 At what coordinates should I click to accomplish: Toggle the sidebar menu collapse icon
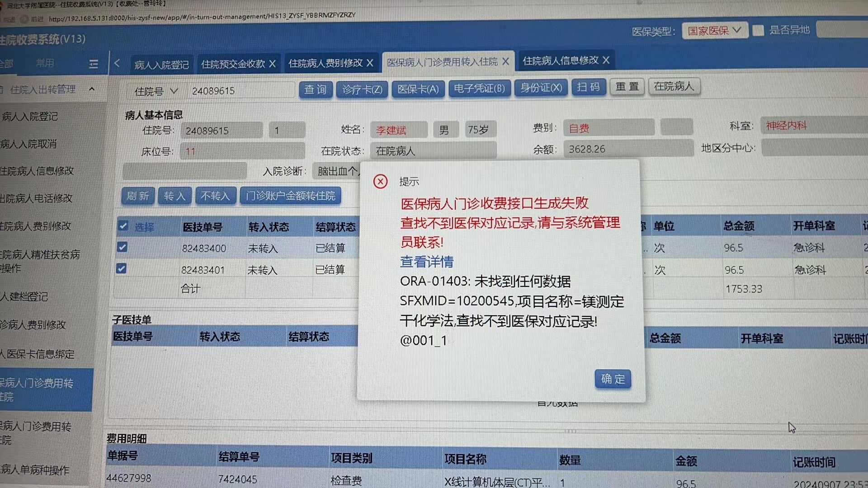coord(94,64)
